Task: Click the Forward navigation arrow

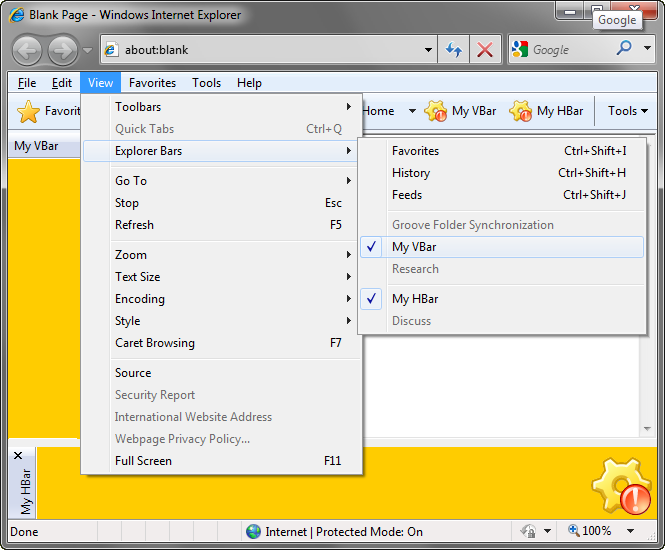Action: click(63, 50)
